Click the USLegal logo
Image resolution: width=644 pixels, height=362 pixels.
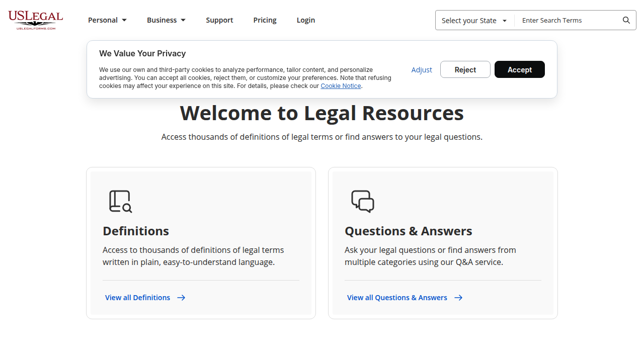[35, 20]
